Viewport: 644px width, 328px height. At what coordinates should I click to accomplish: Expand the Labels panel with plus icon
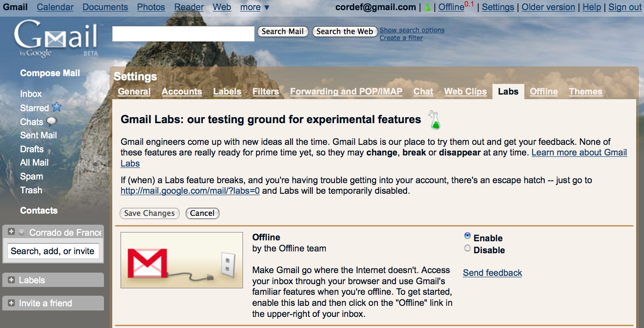12,280
